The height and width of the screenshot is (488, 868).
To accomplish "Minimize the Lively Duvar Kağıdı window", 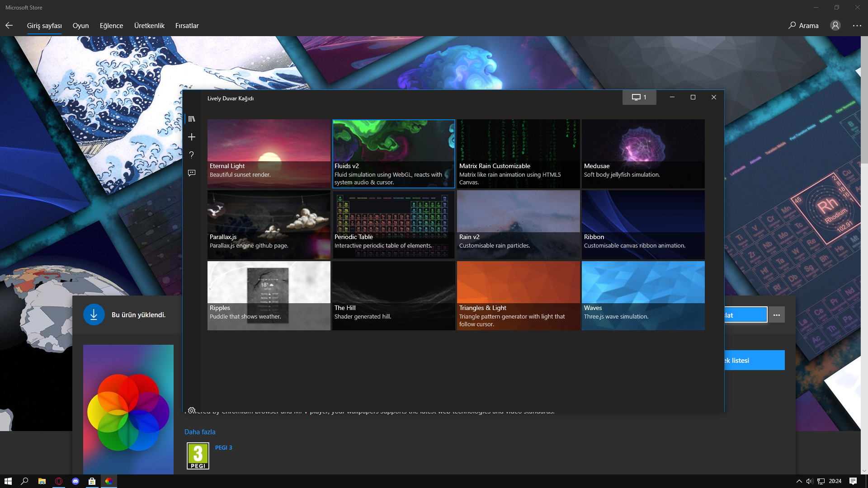I will pos(672,97).
